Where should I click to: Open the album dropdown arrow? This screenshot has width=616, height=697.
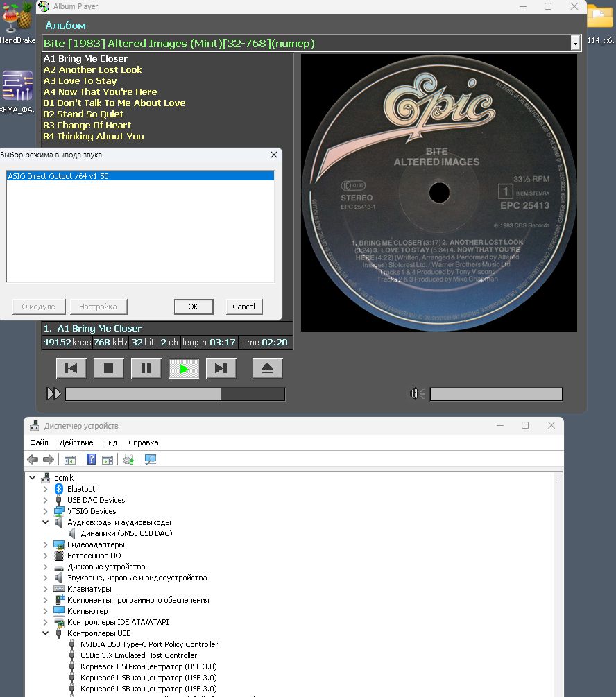pyautogui.click(x=576, y=43)
